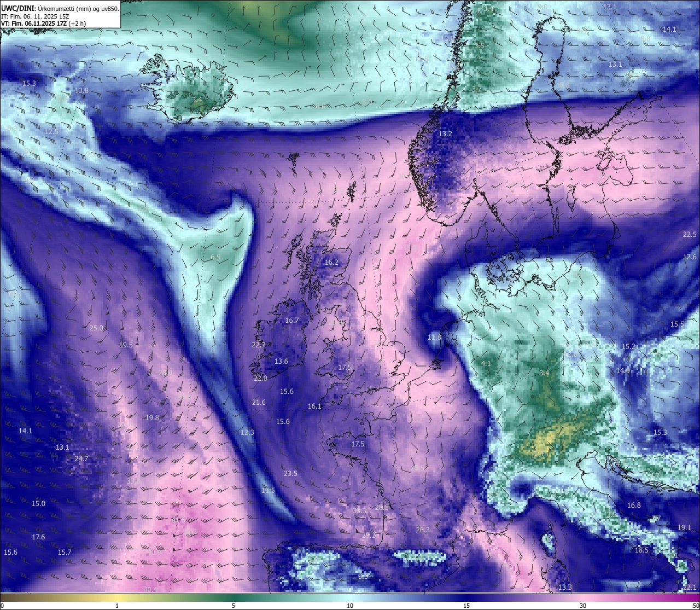Click the color scale label 5
The image size is (700, 610).
point(234,606)
